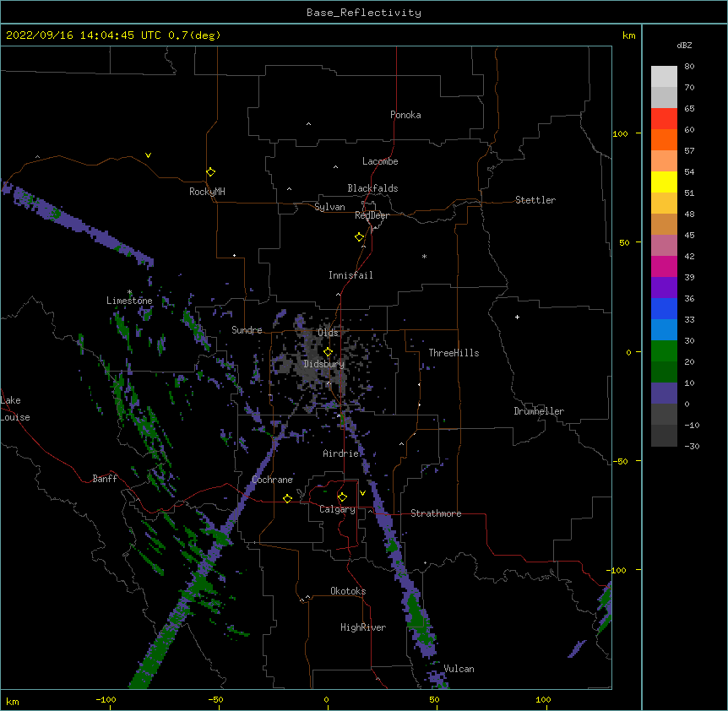This screenshot has height=711, width=728.
Task: Select the orange 57-60 dBZ legend swatch
Action: pos(664,139)
